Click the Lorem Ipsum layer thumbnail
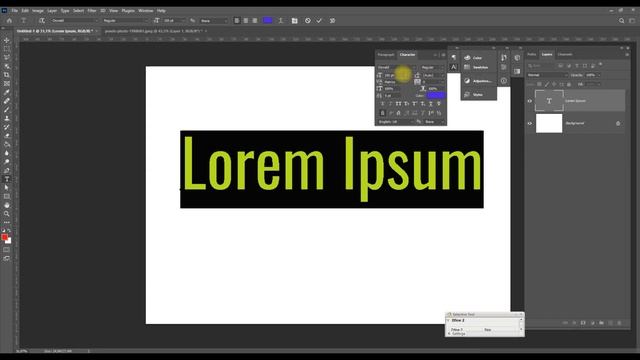Image resolution: width=640 pixels, height=360 pixels. point(549,101)
